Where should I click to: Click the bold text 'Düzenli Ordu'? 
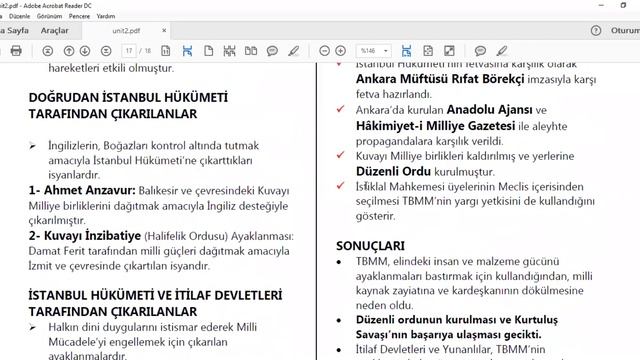[x=393, y=171]
